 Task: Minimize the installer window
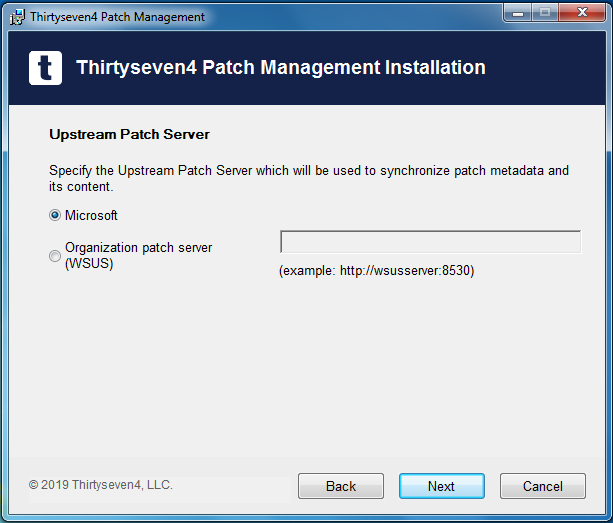click(x=518, y=13)
